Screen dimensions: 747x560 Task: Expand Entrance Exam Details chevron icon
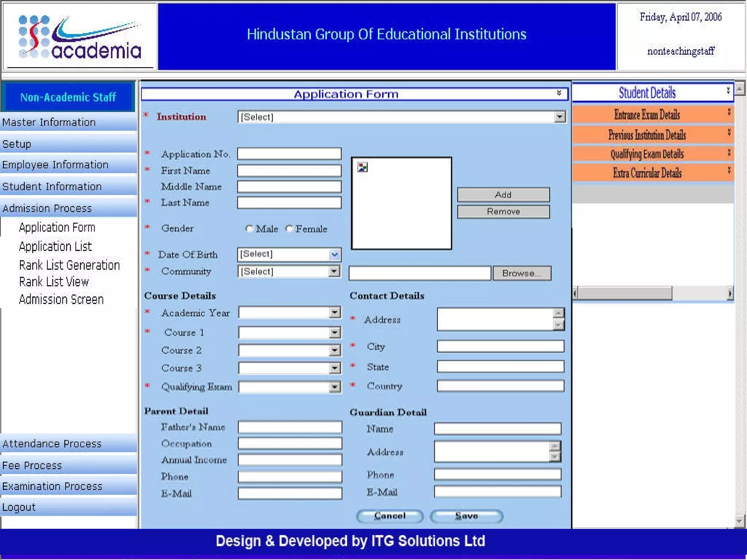click(x=729, y=112)
